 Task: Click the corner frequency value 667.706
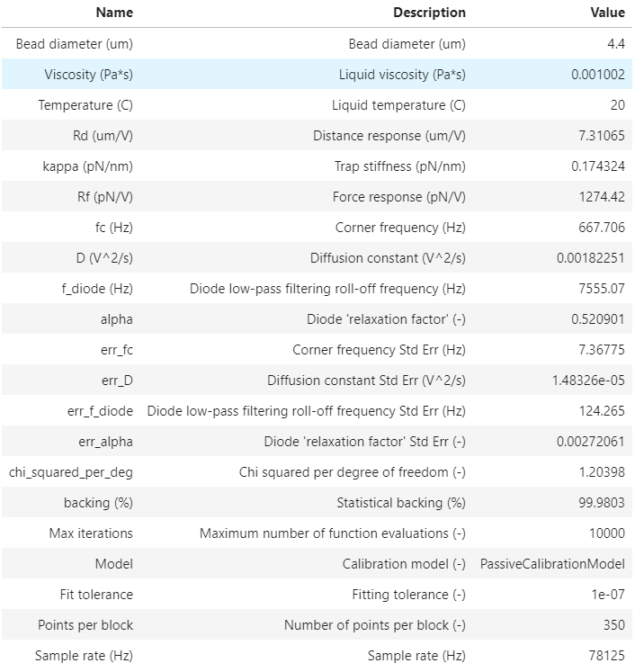(x=602, y=228)
